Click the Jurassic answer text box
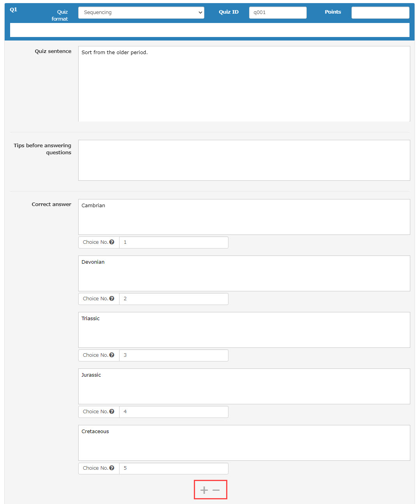Image resolution: width=420 pixels, height=504 pixels. (244, 386)
